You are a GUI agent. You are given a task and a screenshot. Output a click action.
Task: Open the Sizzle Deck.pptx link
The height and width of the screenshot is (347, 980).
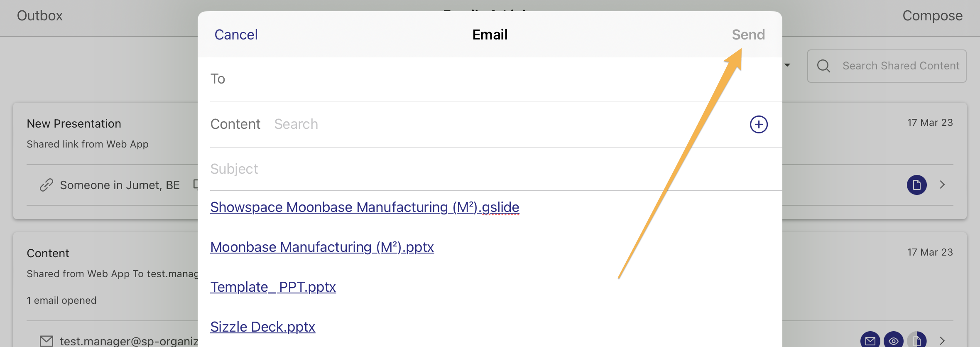coord(262,327)
